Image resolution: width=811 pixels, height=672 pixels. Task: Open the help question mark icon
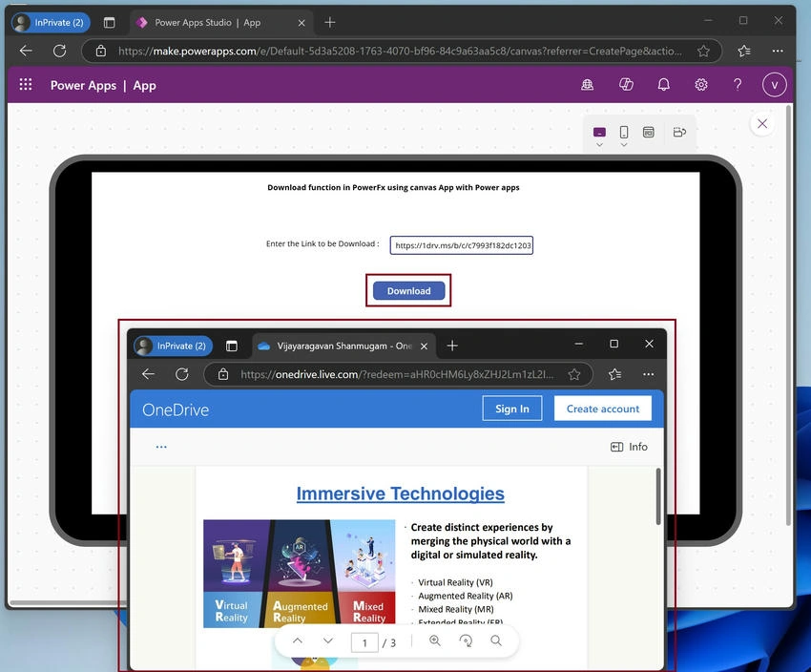point(738,84)
